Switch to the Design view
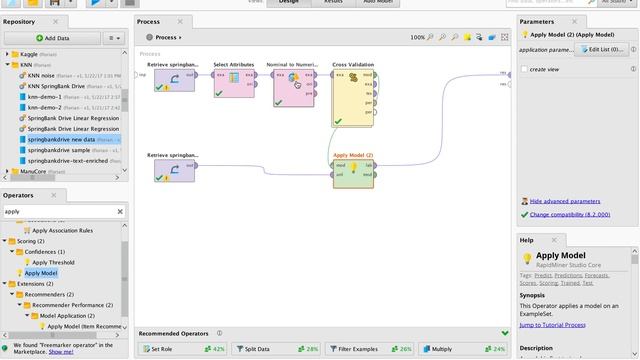Image resolution: width=640 pixels, height=360 pixels. [x=289, y=2]
